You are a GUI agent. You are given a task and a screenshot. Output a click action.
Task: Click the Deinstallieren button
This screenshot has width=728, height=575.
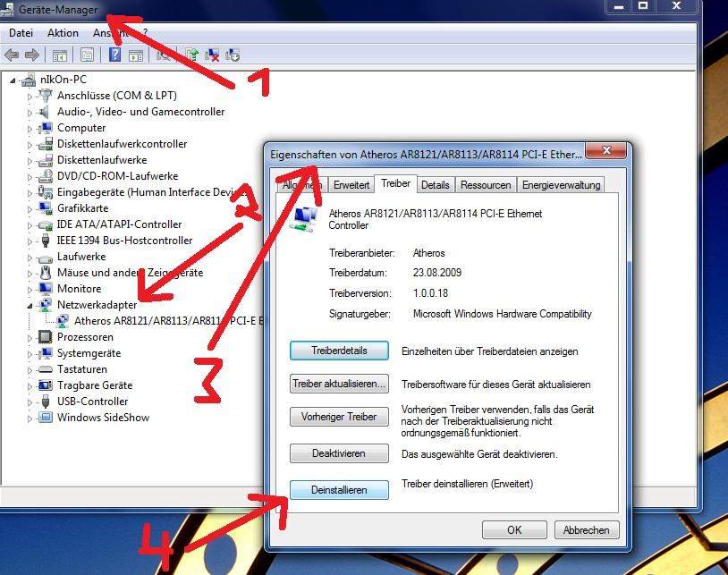[x=339, y=490]
